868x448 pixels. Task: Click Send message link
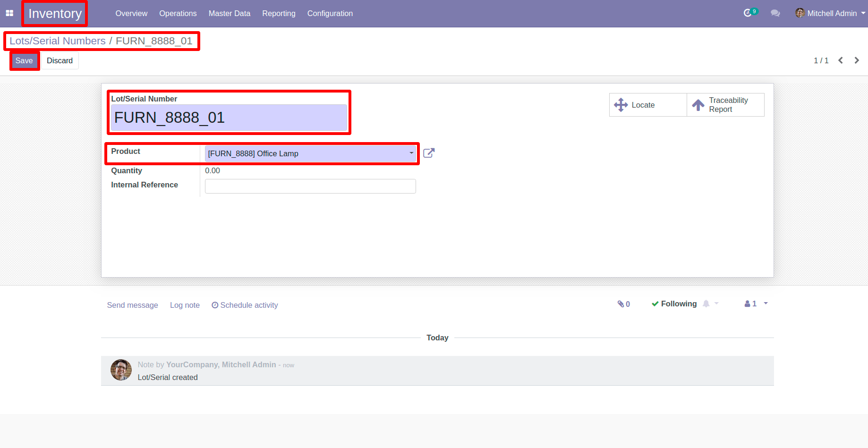point(132,305)
